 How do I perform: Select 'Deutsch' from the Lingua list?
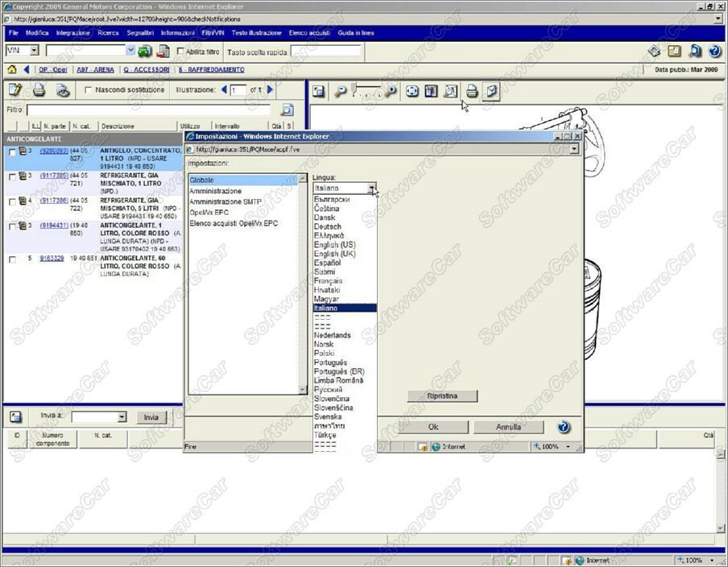(x=328, y=226)
